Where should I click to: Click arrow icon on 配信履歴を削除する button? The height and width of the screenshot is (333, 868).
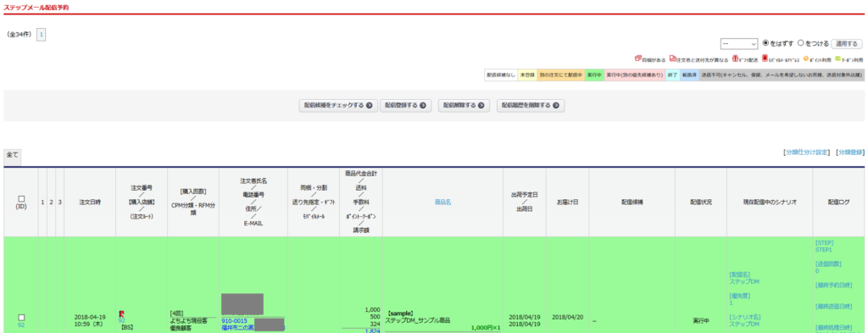[555, 105]
